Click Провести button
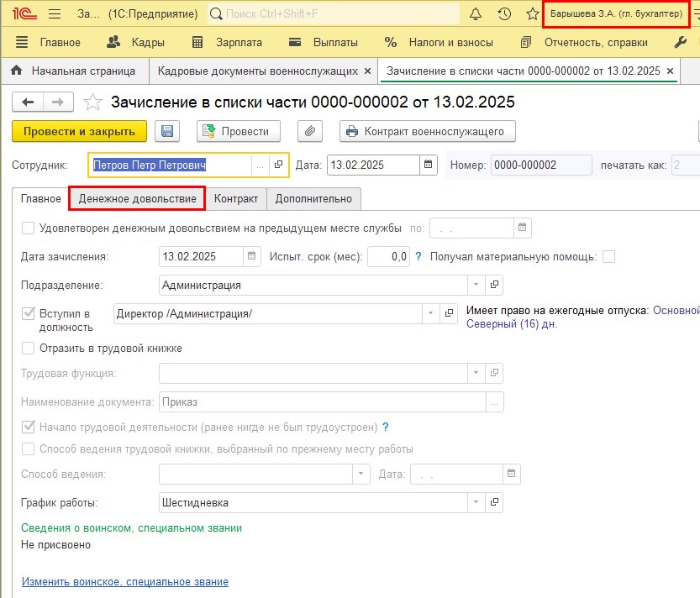Screen dimensions: 700x598 coord(239,131)
